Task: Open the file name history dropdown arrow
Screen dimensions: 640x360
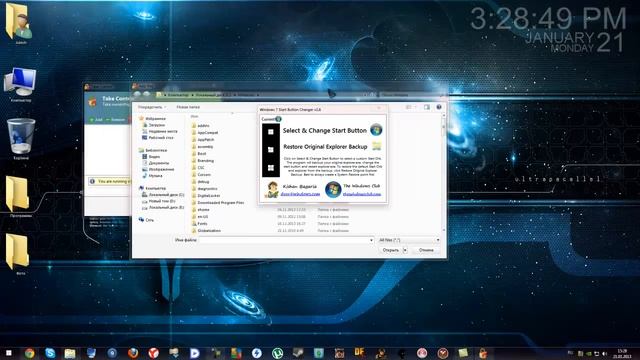Action: [x=371, y=240]
